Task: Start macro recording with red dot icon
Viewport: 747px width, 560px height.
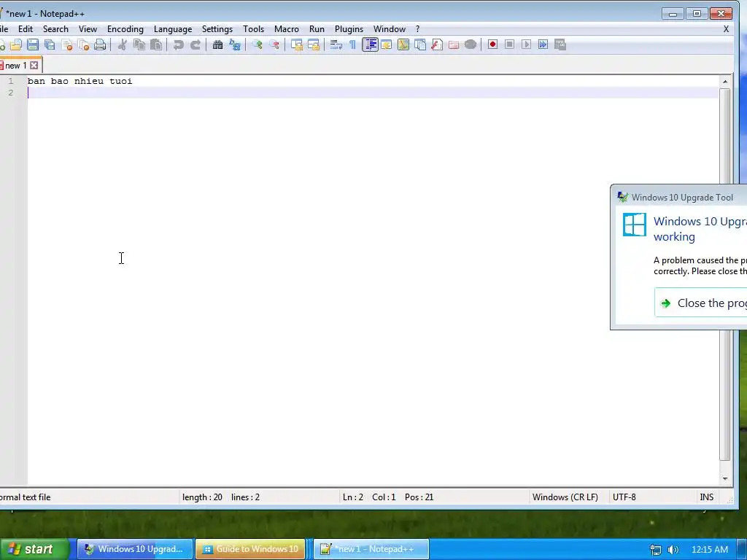Action: pos(492,44)
